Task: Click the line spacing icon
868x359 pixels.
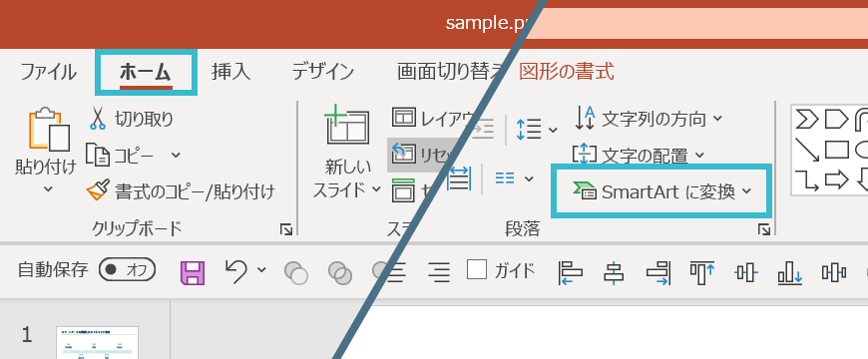Action: pyautogui.click(x=529, y=130)
